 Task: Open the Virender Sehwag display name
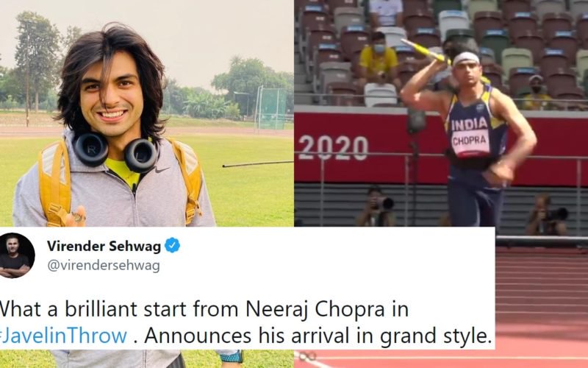click(x=104, y=246)
